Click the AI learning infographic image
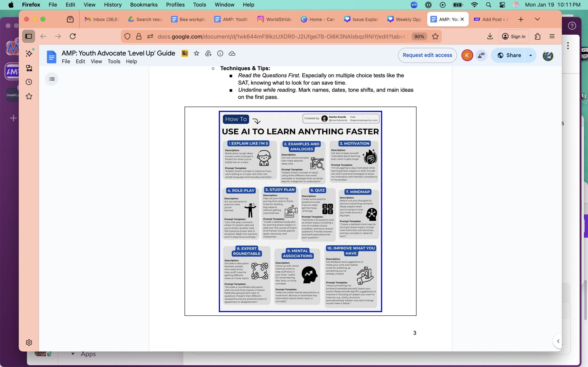Viewport: 588px width, 367px height. coord(300,211)
